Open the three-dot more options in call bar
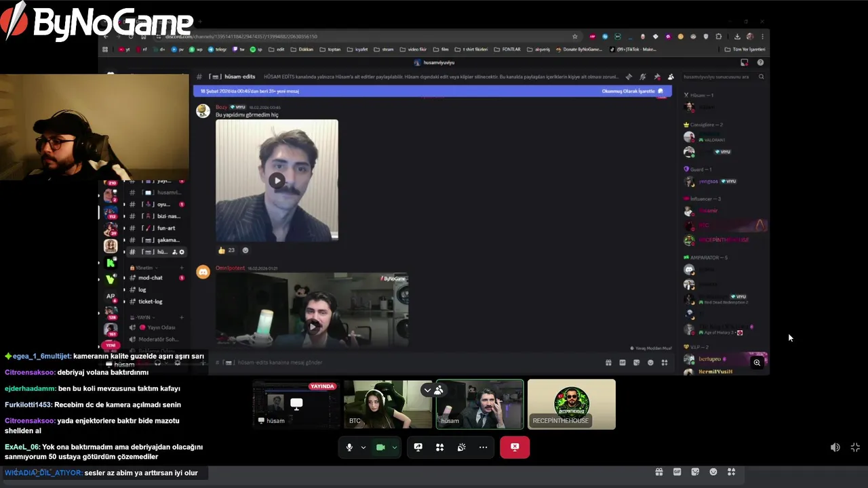868x488 pixels. (x=483, y=447)
